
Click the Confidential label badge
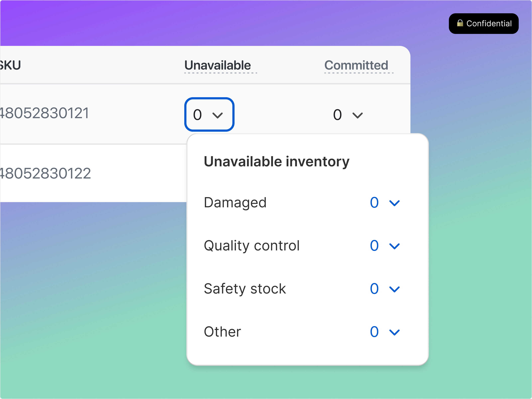coord(484,23)
